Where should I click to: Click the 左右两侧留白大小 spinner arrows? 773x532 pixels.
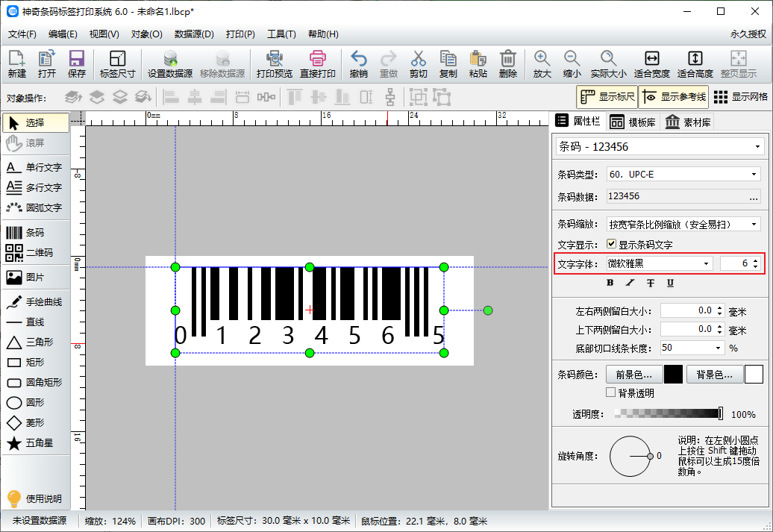[720, 310]
